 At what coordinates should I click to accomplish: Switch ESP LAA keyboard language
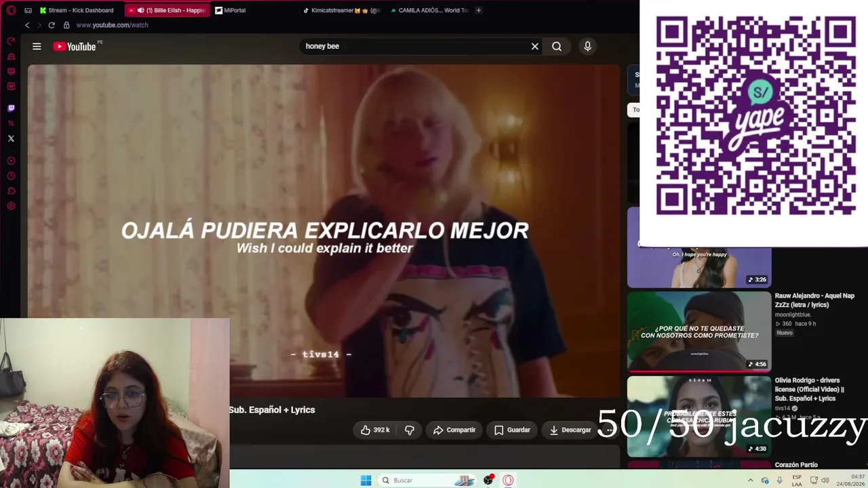797,480
